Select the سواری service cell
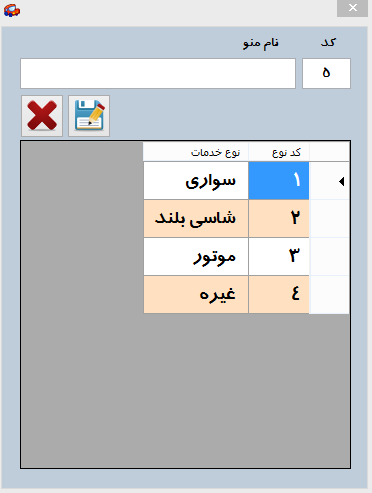 click(196, 181)
